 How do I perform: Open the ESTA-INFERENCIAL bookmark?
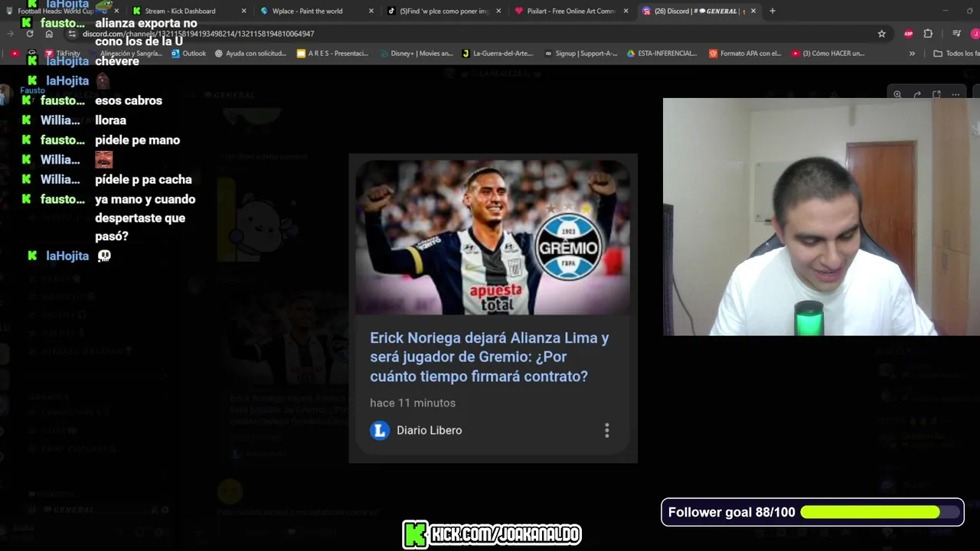click(x=662, y=54)
